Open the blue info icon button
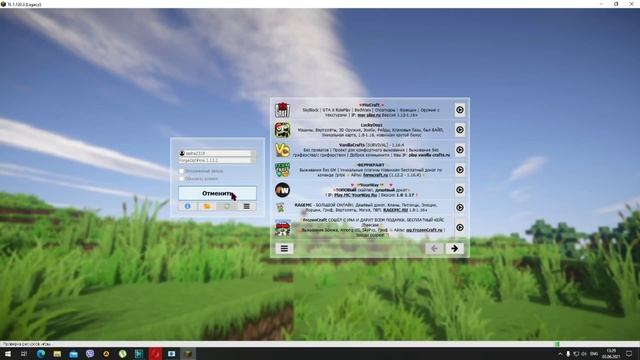640x360 pixels. tap(188, 207)
